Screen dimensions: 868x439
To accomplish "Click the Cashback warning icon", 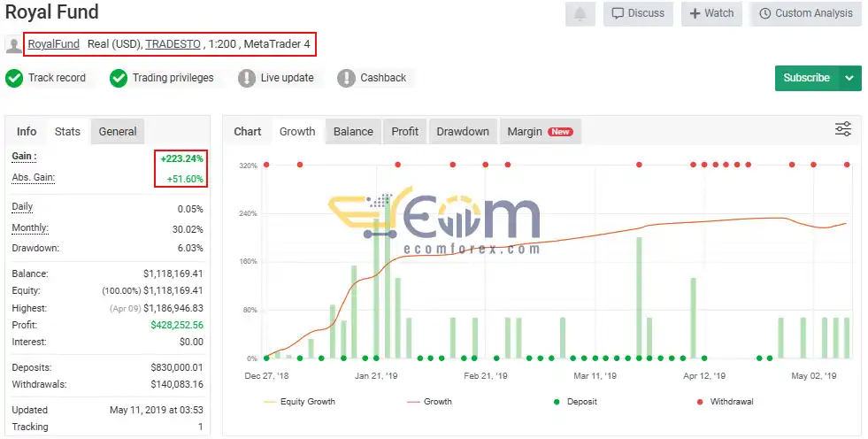I will pyautogui.click(x=346, y=78).
